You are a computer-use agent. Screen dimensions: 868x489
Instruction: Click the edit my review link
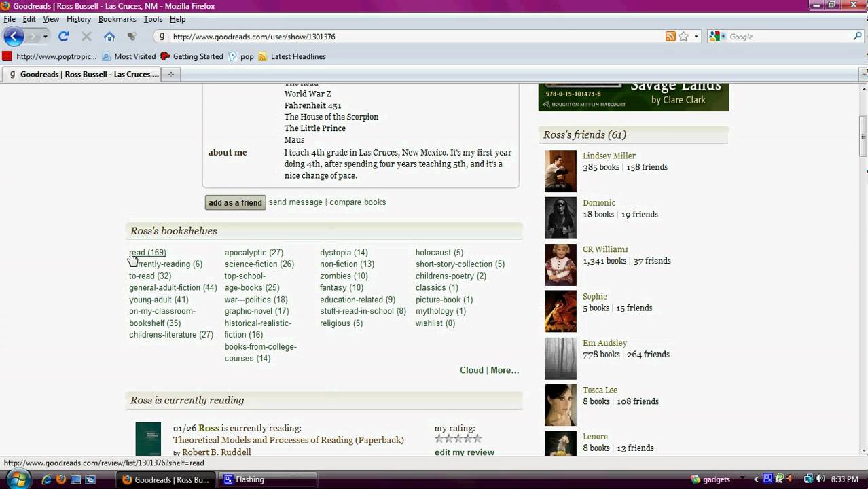(x=465, y=452)
